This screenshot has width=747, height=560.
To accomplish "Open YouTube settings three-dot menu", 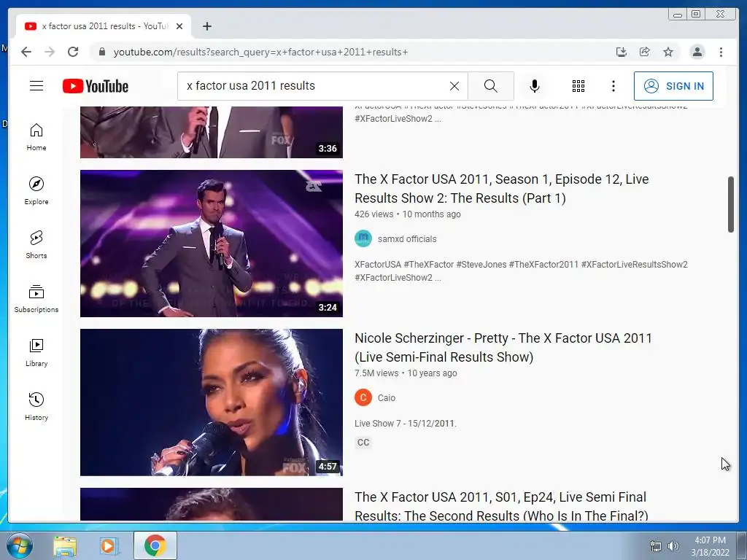I will coord(613,86).
